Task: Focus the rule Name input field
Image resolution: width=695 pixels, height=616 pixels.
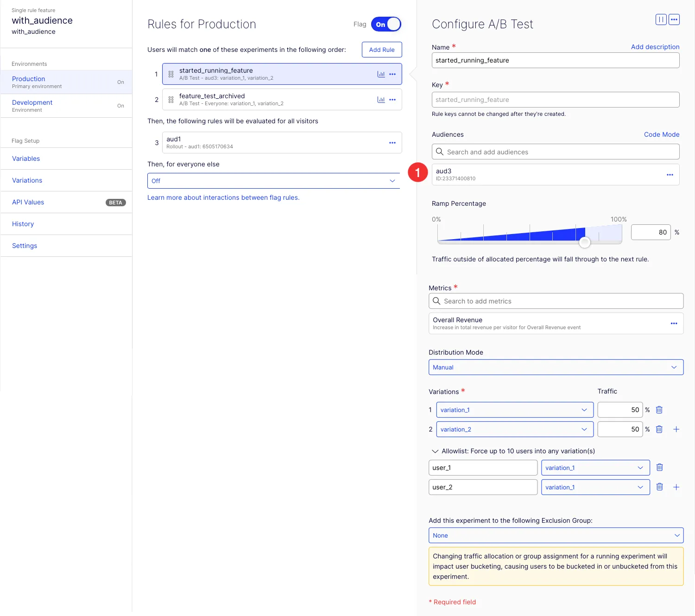Action: point(556,60)
